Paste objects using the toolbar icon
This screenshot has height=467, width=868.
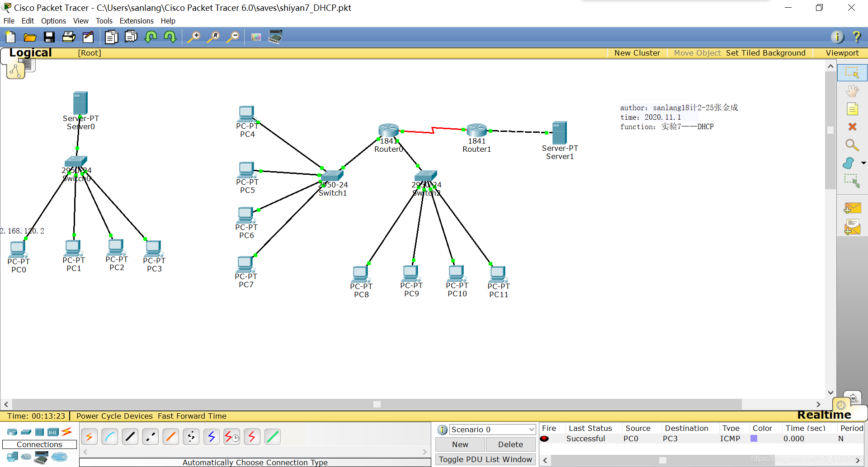point(131,37)
